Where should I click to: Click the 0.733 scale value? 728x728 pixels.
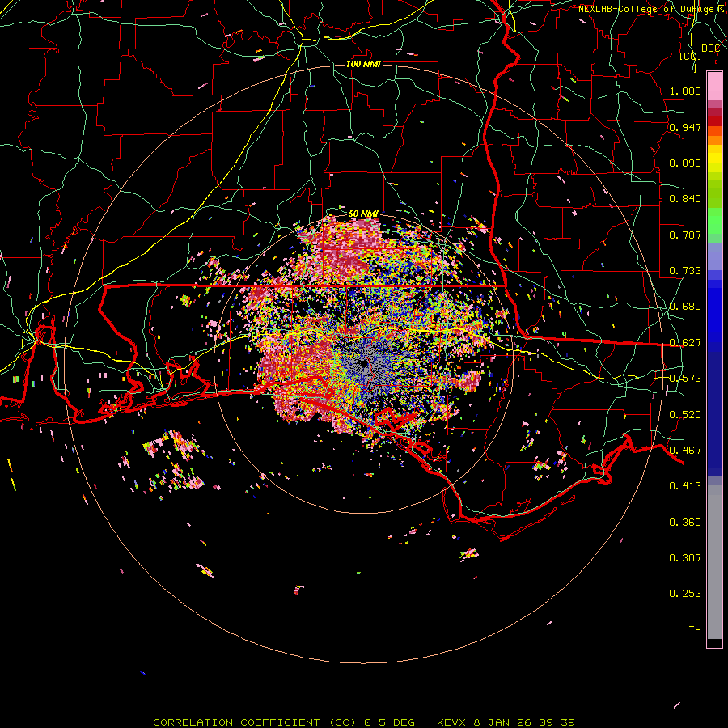coord(685,271)
